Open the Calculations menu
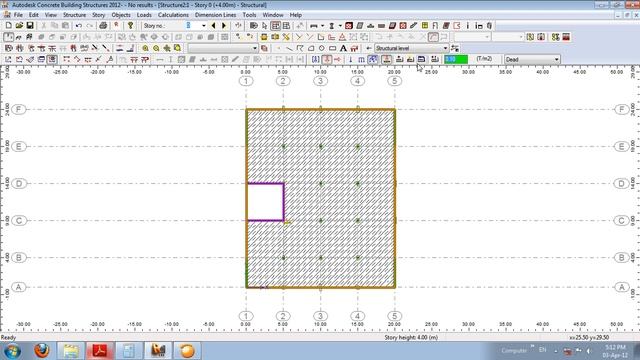Screen dimensions: 640x360 (x=173, y=15)
